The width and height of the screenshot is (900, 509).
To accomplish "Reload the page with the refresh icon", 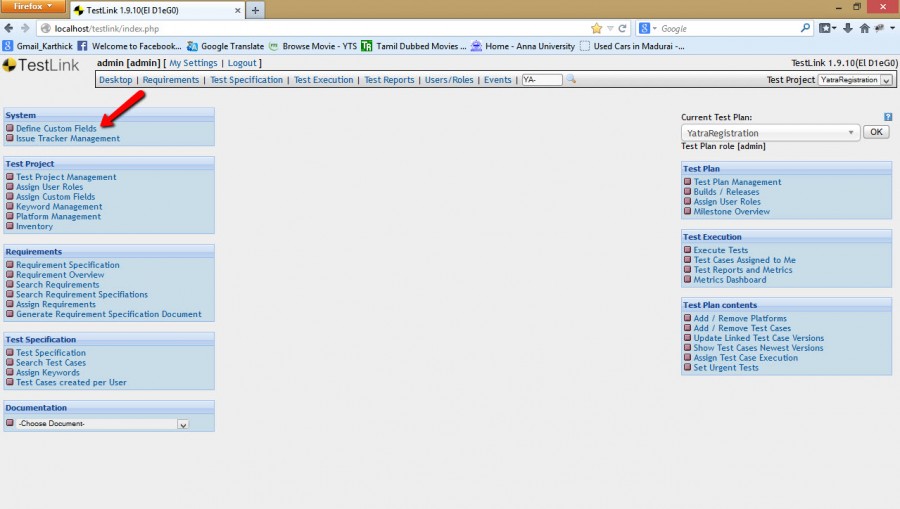I will (x=622, y=28).
